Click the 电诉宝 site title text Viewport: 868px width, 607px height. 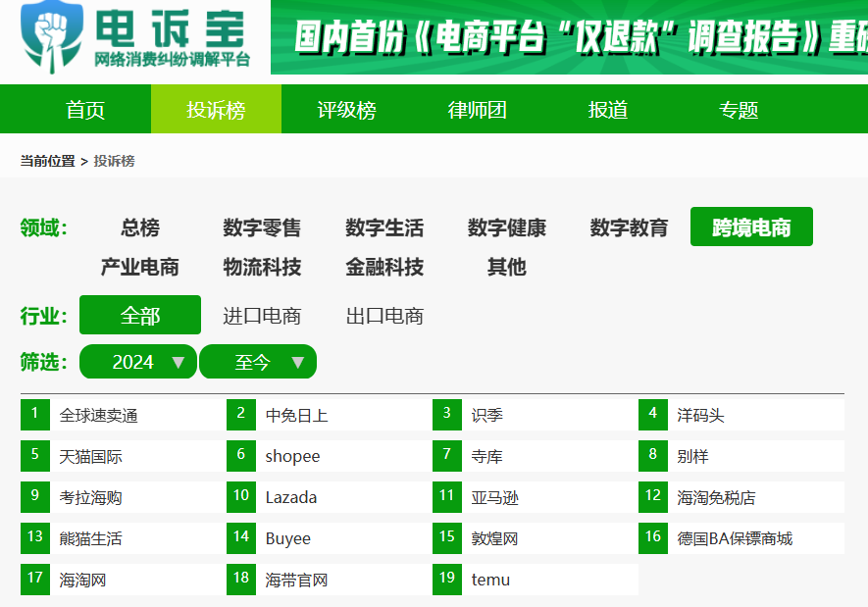[170, 27]
